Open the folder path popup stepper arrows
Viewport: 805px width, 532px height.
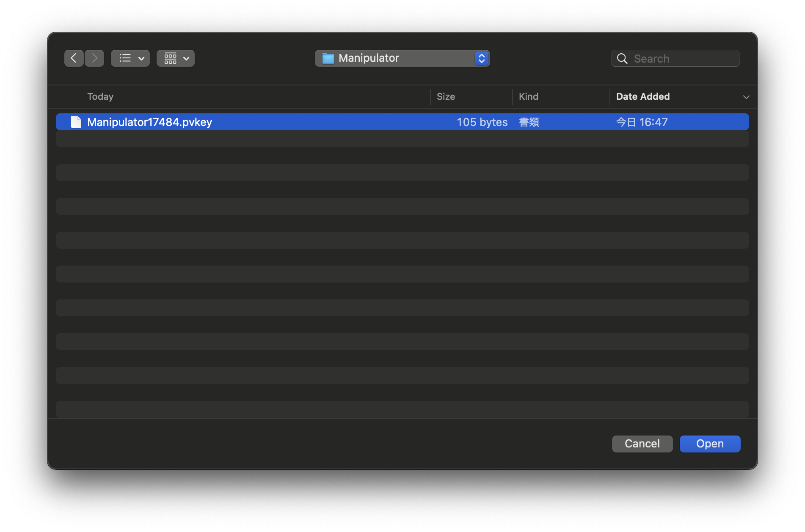click(481, 58)
